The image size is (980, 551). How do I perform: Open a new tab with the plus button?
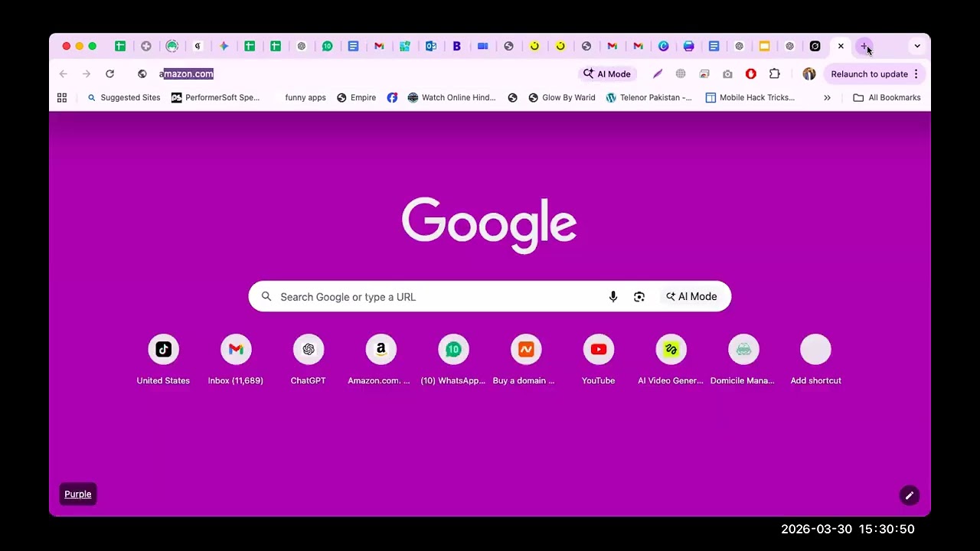click(864, 47)
